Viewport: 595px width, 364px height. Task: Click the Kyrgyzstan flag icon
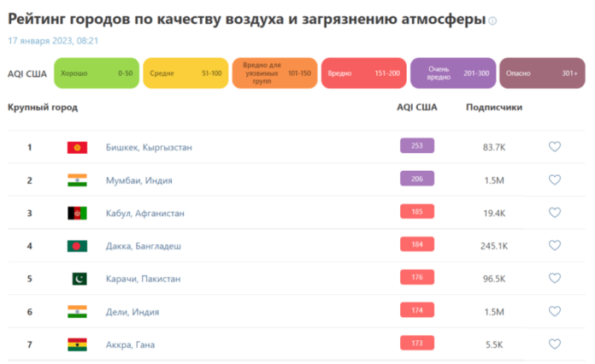(x=77, y=148)
